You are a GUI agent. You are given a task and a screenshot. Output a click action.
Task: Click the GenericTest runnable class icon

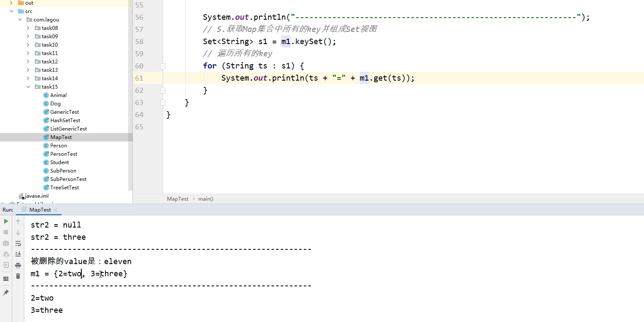46,112
